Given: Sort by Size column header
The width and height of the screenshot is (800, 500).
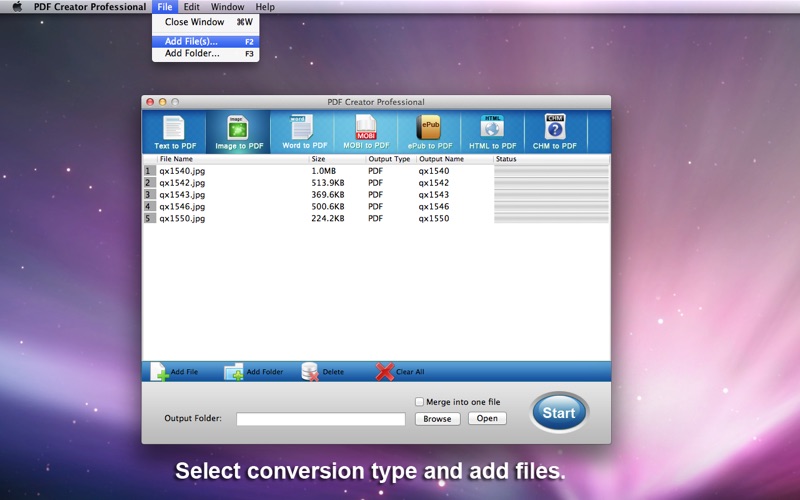Looking at the screenshot, I should (x=337, y=159).
